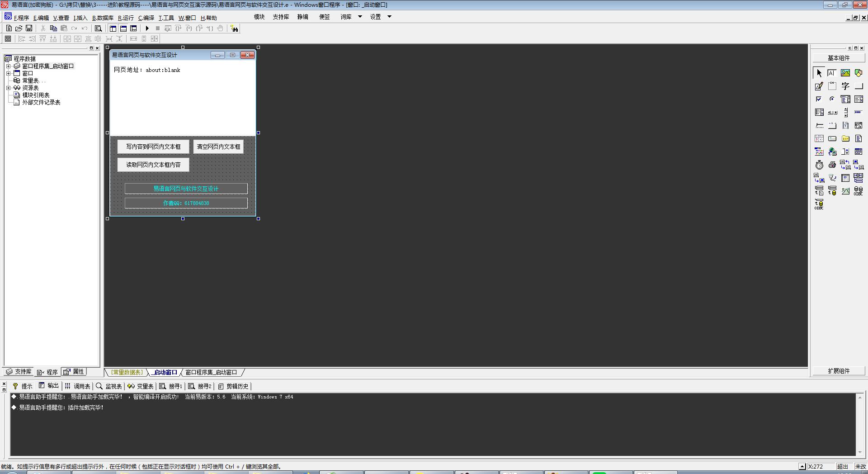The width and height of the screenshot is (868, 474).
Task: Select the combo box component icon
Action: point(845,99)
